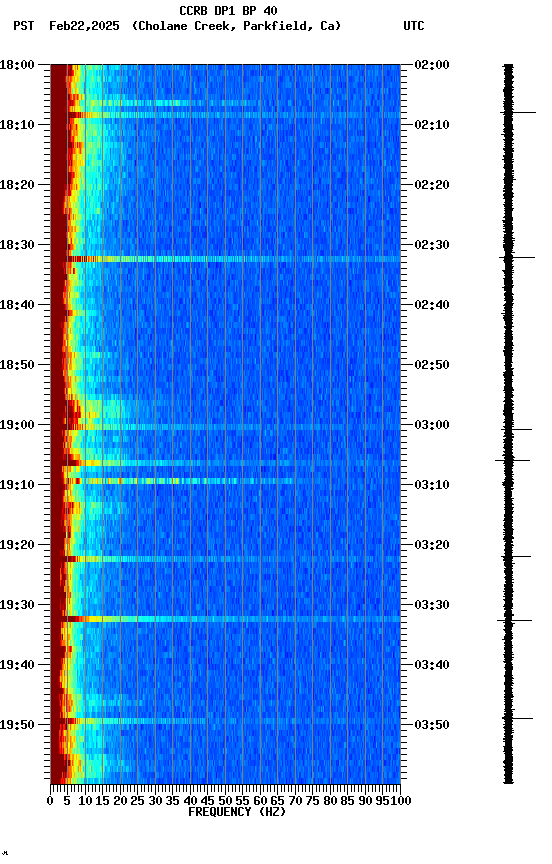Click the broadband event streak near 18:32 PST

225,259
